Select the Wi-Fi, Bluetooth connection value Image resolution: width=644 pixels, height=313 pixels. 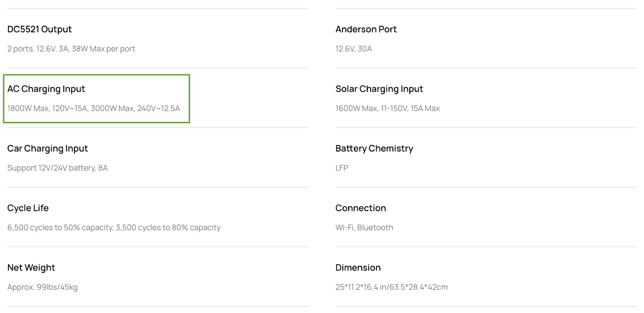tap(364, 228)
